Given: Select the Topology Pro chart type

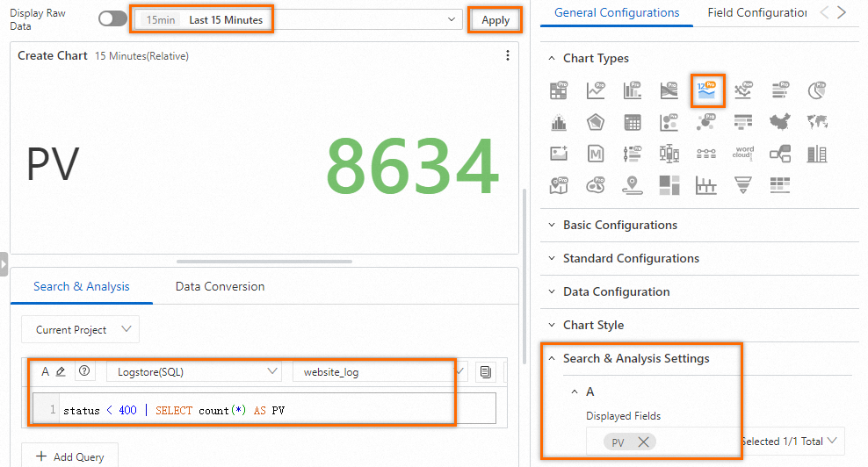Looking at the screenshot, I should point(706,122).
